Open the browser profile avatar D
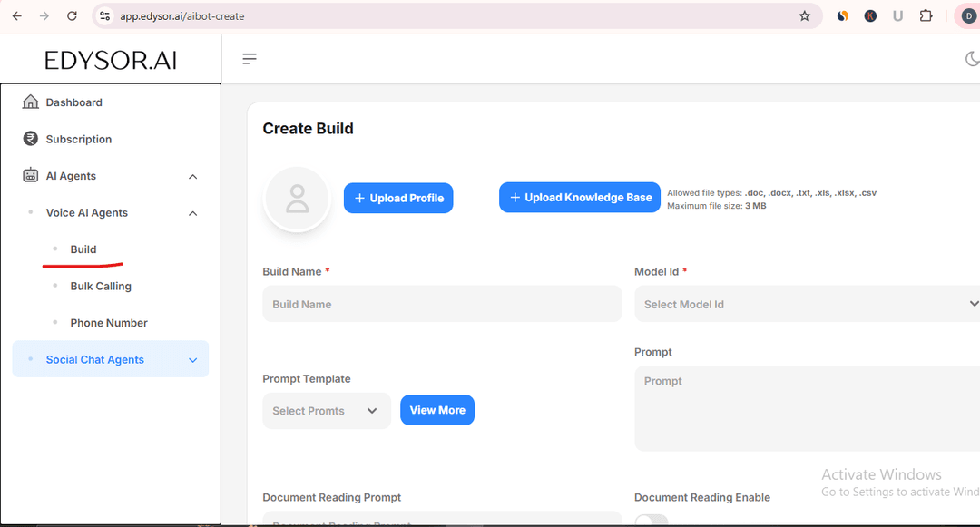The width and height of the screenshot is (980, 527). (x=967, y=15)
